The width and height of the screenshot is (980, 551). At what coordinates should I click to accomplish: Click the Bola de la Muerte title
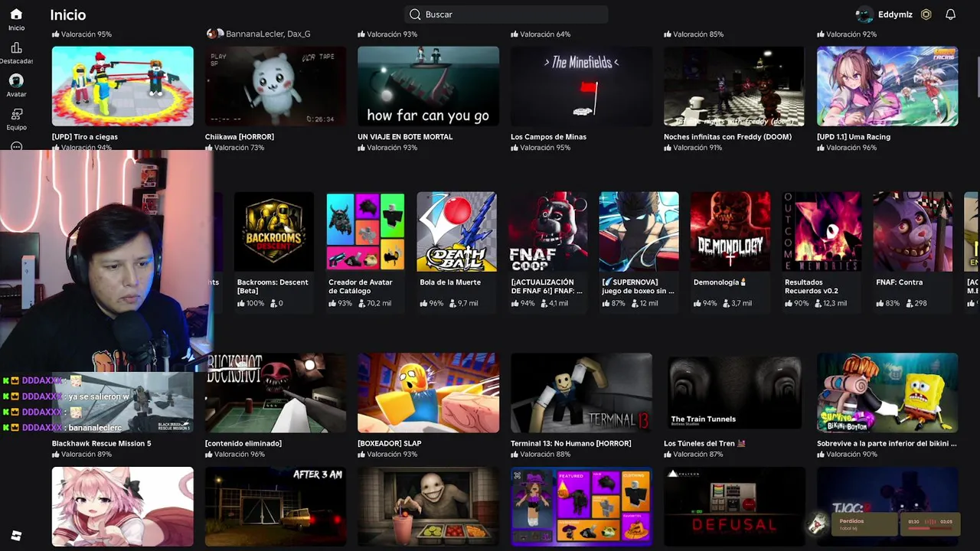tap(450, 282)
